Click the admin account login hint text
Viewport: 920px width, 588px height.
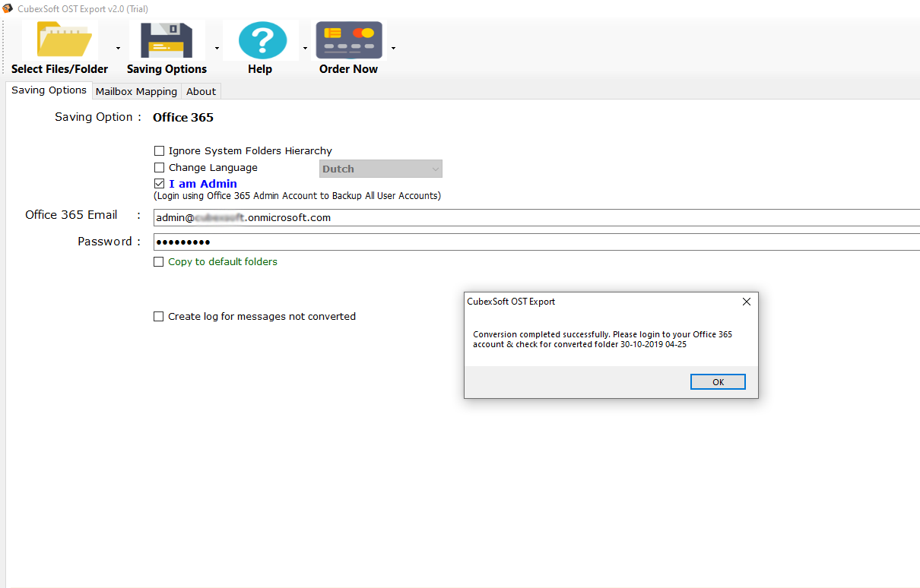pyautogui.click(x=297, y=196)
